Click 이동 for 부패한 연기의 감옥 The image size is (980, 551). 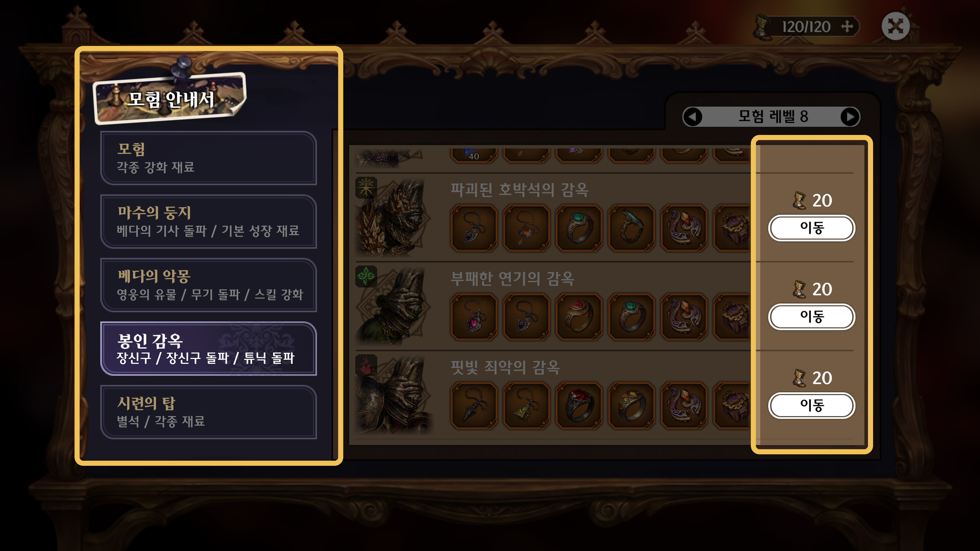[812, 316]
